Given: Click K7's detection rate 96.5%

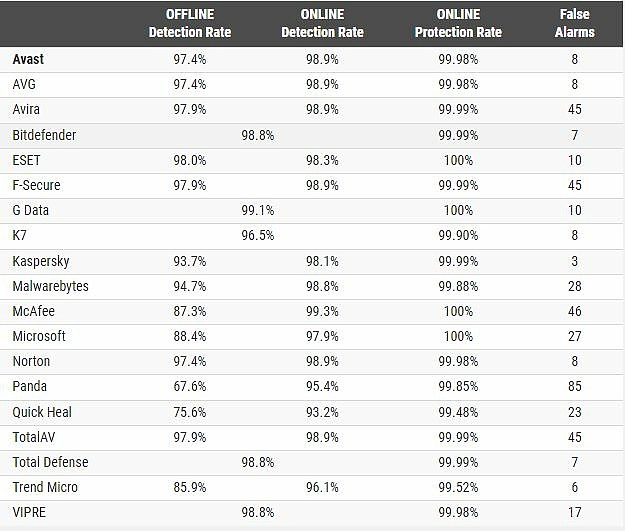Looking at the screenshot, I should [257, 236].
